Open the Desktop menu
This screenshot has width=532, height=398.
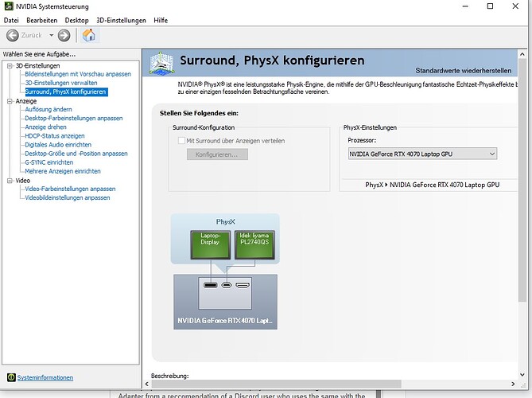click(76, 21)
